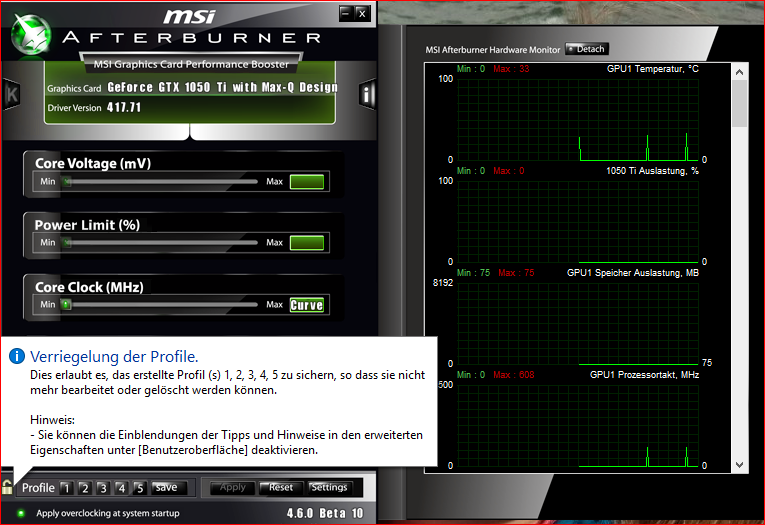Select Profile slot 2
765x525 pixels.
[x=84, y=488]
